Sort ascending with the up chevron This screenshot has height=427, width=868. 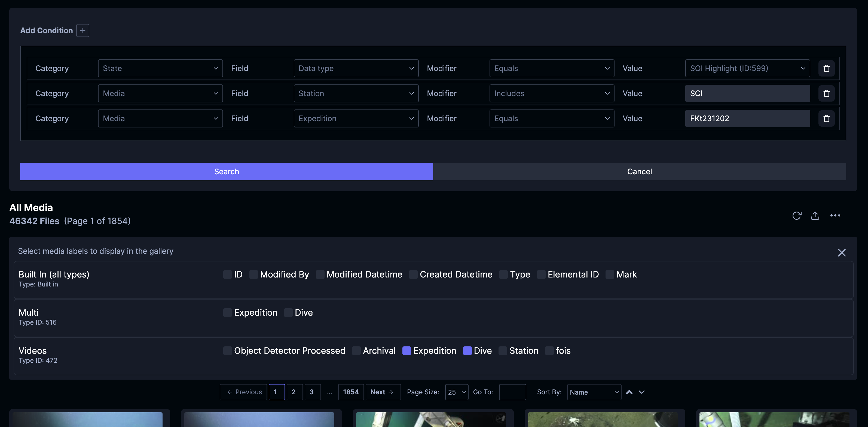[x=629, y=392]
